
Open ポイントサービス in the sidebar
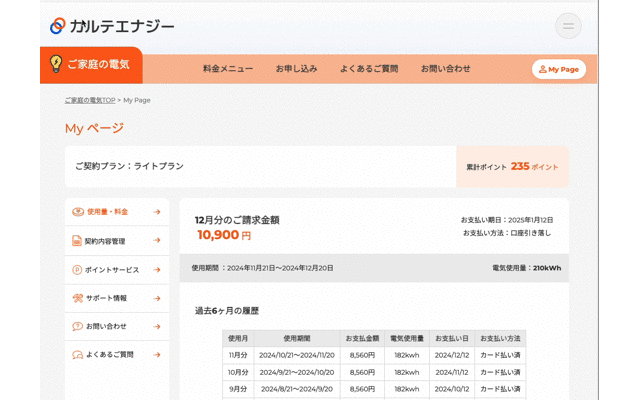click(x=117, y=270)
